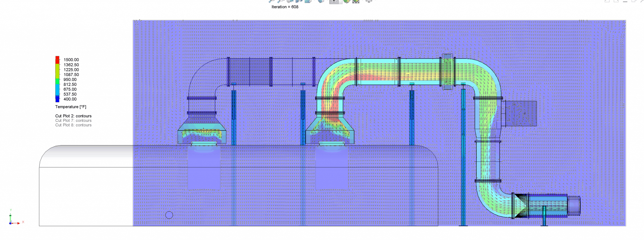Select 'Cut Plot 2: contours' legend entry
Viewport: 644px width, 240px height.
click(73, 116)
